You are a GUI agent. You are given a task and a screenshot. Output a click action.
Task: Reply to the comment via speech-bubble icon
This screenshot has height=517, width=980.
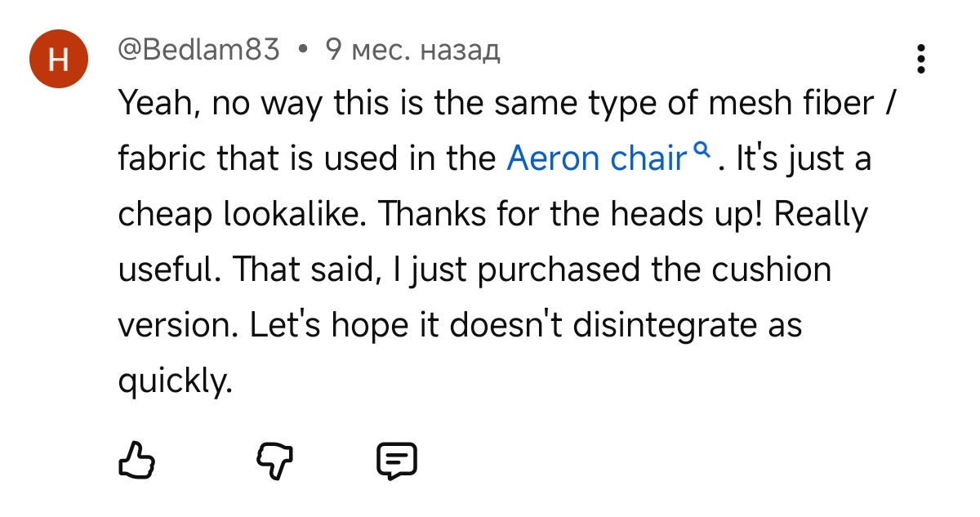click(x=396, y=461)
